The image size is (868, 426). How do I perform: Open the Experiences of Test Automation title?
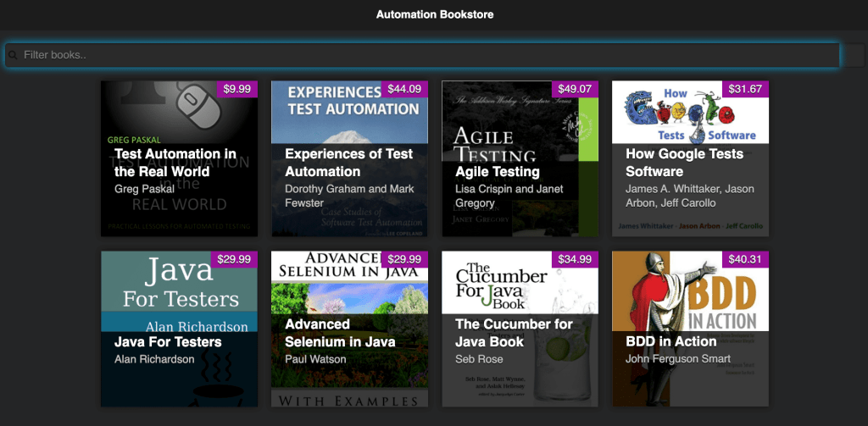point(348,163)
